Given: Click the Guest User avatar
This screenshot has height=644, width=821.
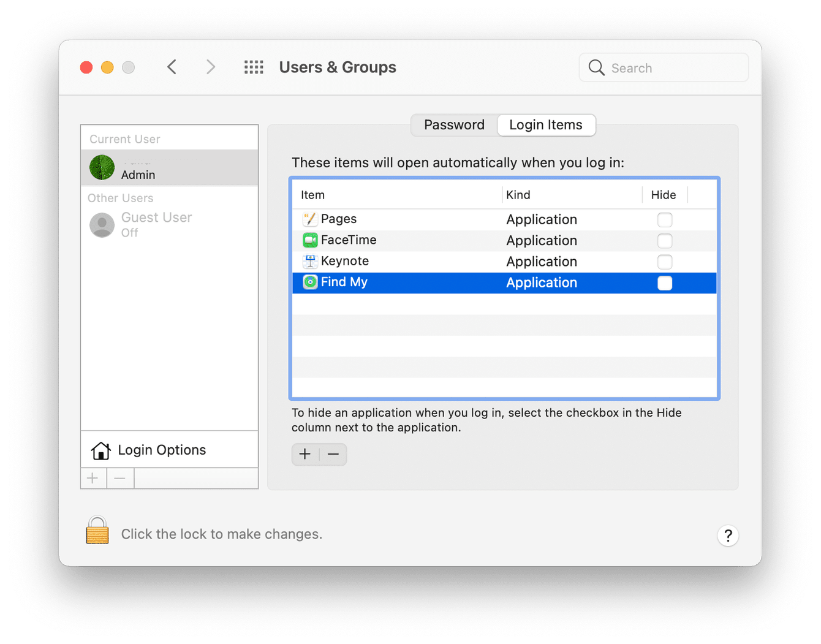Looking at the screenshot, I should click(x=102, y=225).
